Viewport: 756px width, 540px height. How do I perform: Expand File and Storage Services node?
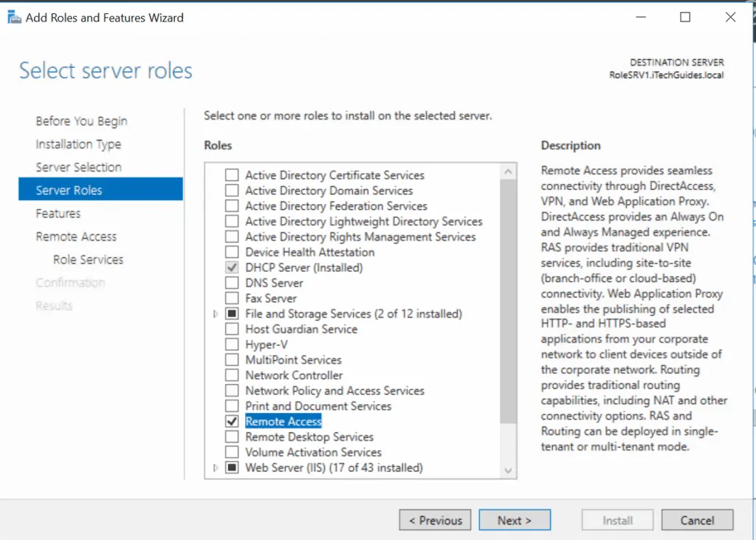pos(216,314)
